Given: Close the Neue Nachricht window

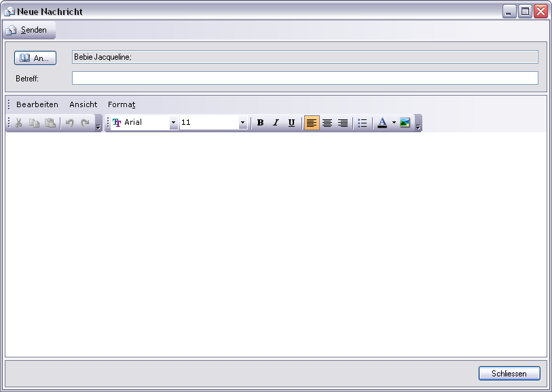Looking at the screenshot, I should (540, 12).
